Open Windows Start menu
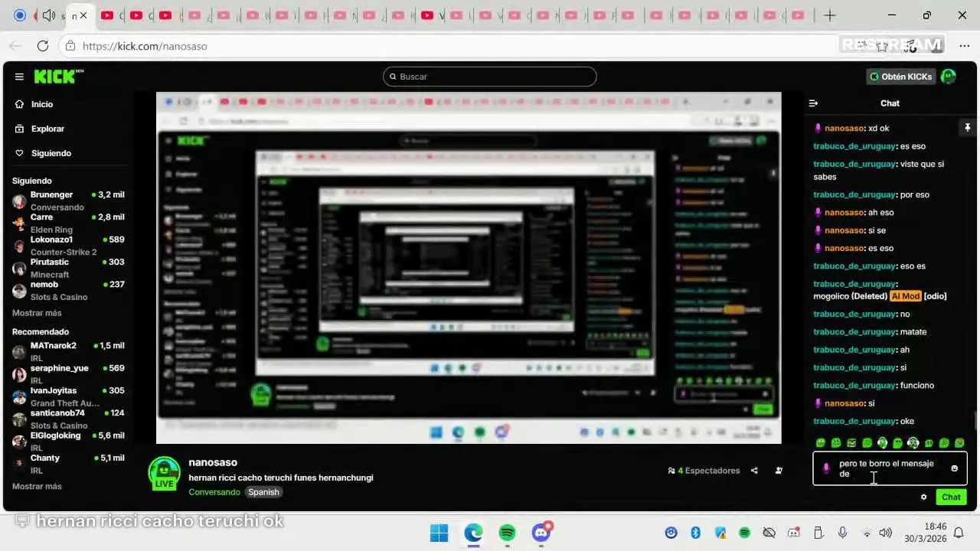Viewport: 980px width, 551px height. 439,533
